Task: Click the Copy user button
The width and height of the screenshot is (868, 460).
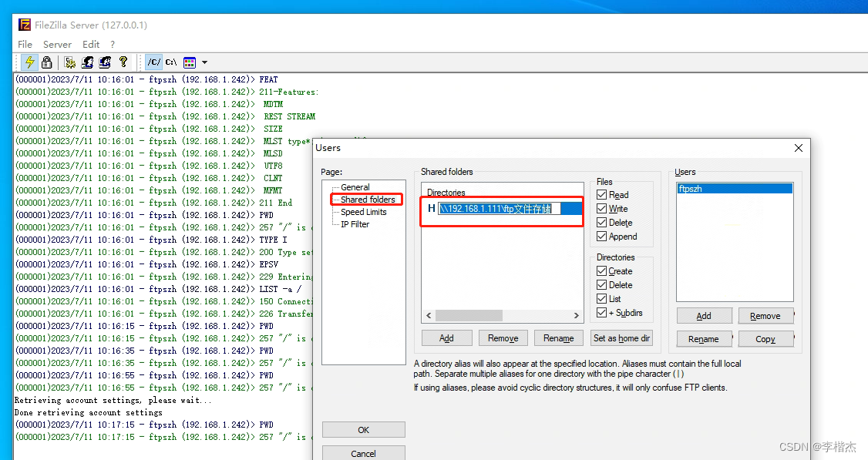Action: (765, 339)
